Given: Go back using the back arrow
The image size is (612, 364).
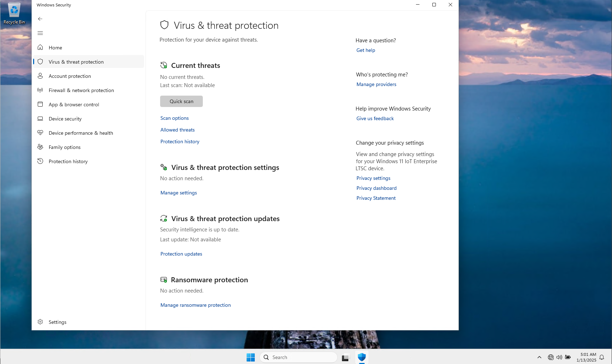Looking at the screenshot, I should [x=40, y=19].
